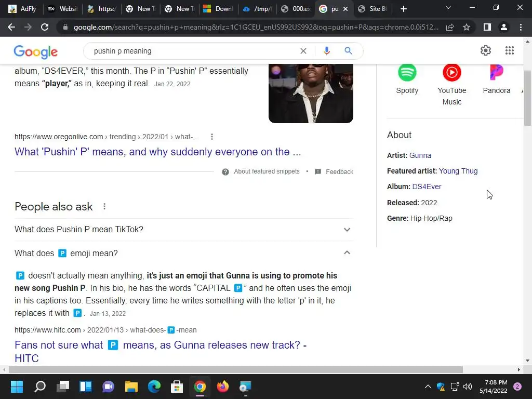Switch to 000.ex tab
The image size is (532, 399).
(297, 9)
